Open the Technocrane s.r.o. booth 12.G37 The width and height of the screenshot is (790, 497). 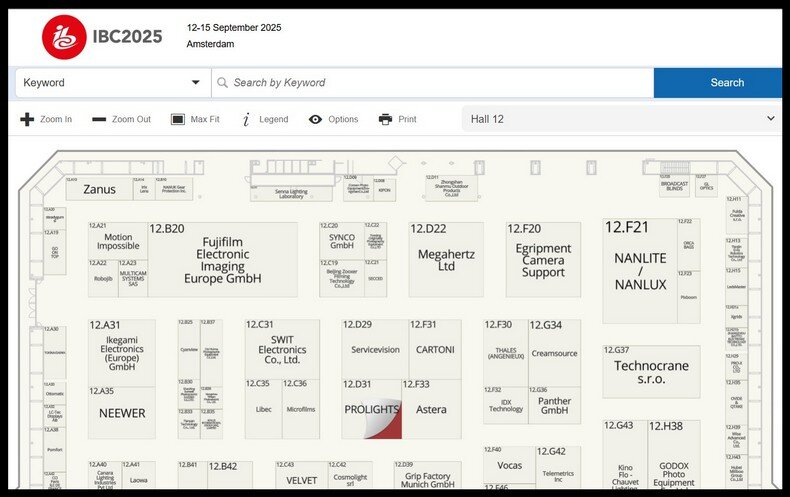pos(651,372)
